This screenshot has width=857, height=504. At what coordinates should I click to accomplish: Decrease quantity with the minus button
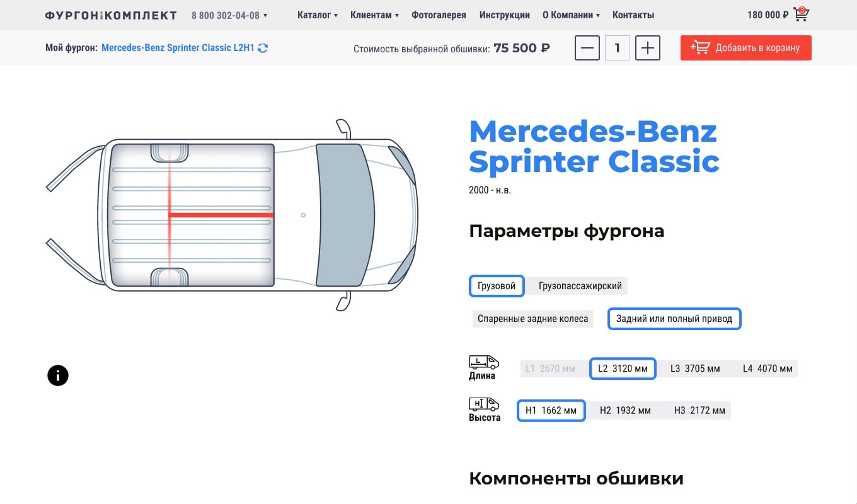pos(587,48)
